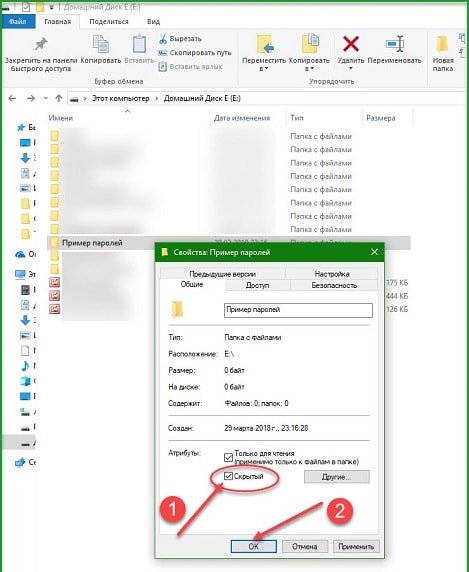This screenshot has height=572, width=469.
Task: Select the Общие tab in properties
Action: point(192,284)
